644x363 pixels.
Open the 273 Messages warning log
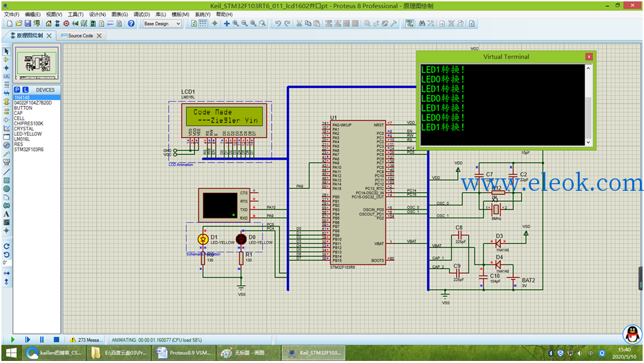(85, 340)
